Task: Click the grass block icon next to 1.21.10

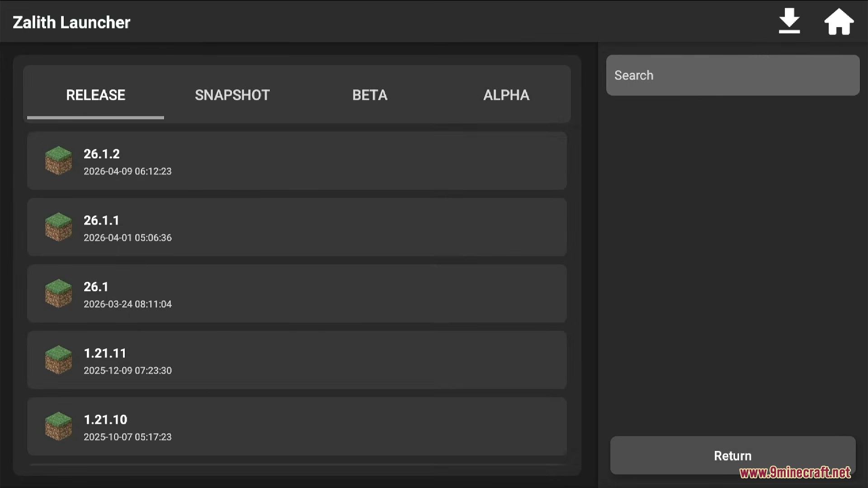Action: click(58, 426)
